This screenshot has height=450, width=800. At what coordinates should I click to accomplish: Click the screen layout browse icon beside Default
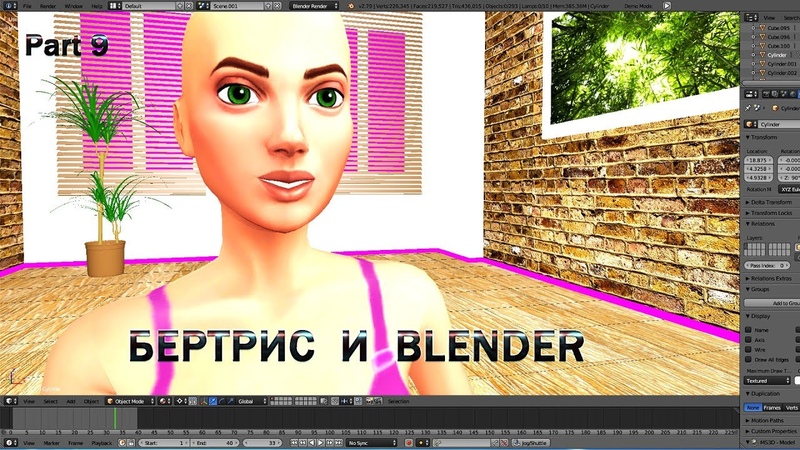pos(113,6)
